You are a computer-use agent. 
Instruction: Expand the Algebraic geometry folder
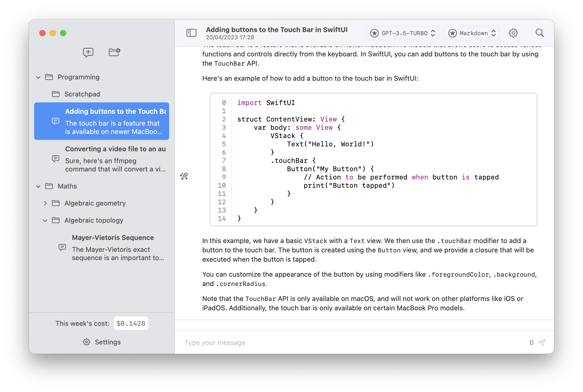point(45,203)
